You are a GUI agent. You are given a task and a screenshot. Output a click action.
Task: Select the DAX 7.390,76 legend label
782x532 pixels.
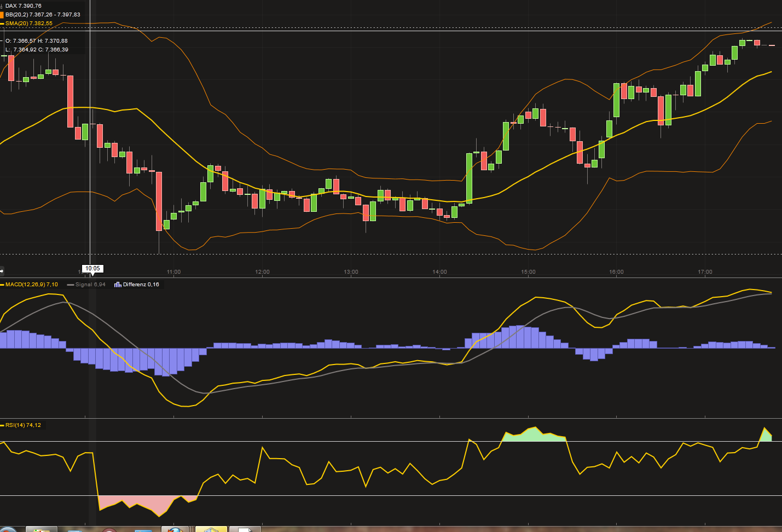[24, 6]
